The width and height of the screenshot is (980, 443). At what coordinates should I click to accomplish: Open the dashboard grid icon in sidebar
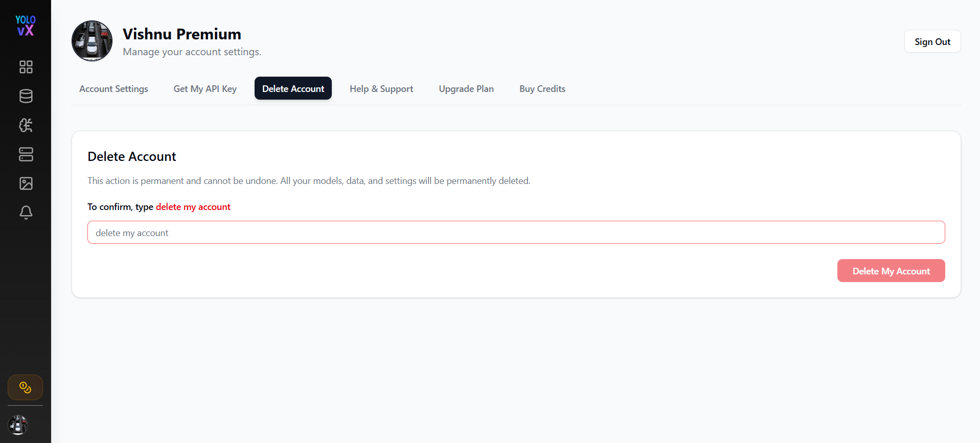[26, 67]
